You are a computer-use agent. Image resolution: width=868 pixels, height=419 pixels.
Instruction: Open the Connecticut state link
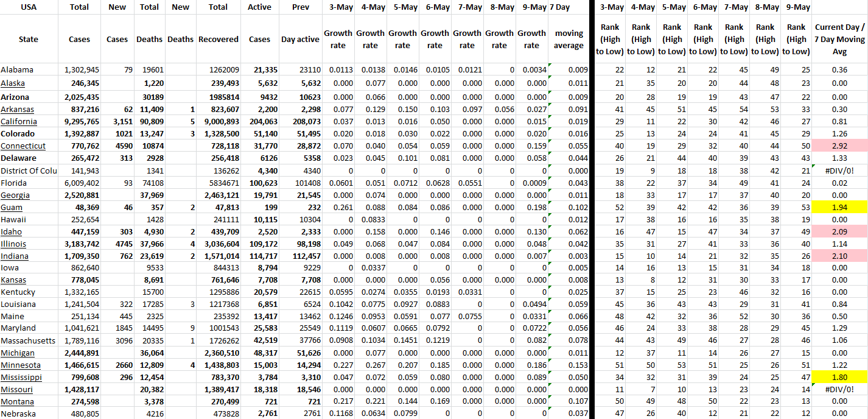click(23, 146)
